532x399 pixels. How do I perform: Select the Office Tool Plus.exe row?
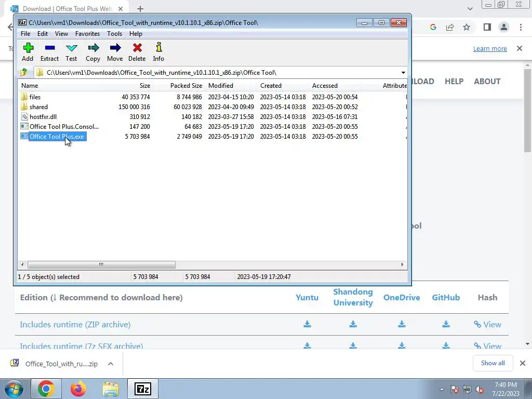pos(212,137)
